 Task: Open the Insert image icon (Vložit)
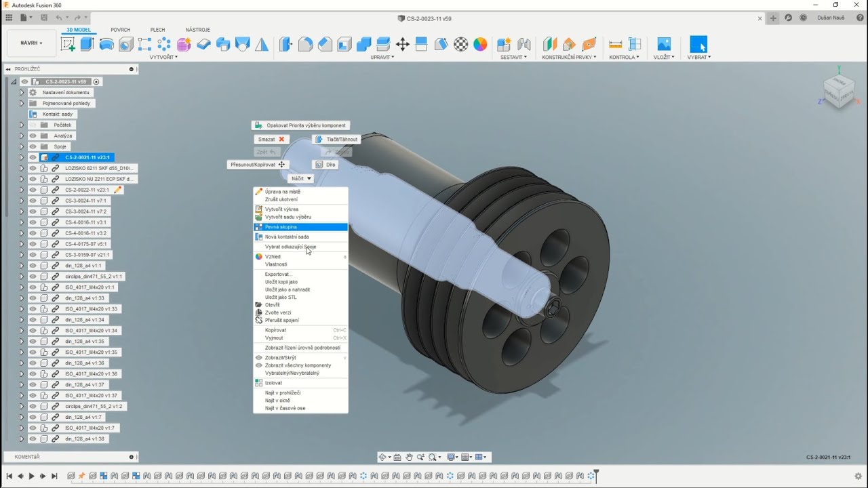point(664,45)
